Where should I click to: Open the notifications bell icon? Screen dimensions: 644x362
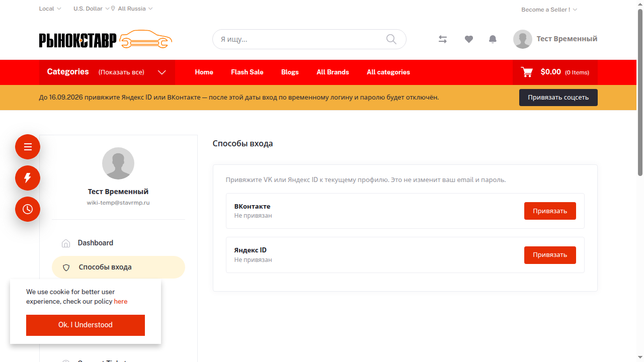(x=493, y=39)
